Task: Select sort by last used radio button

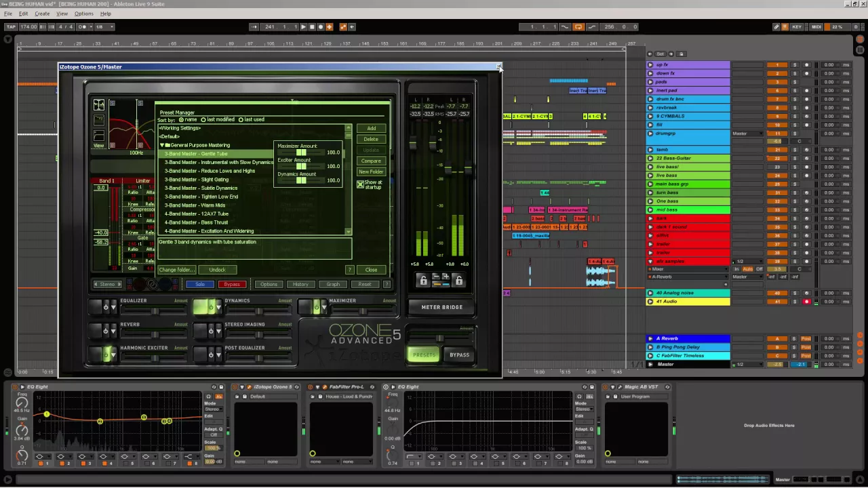Action: [x=241, y=120]
